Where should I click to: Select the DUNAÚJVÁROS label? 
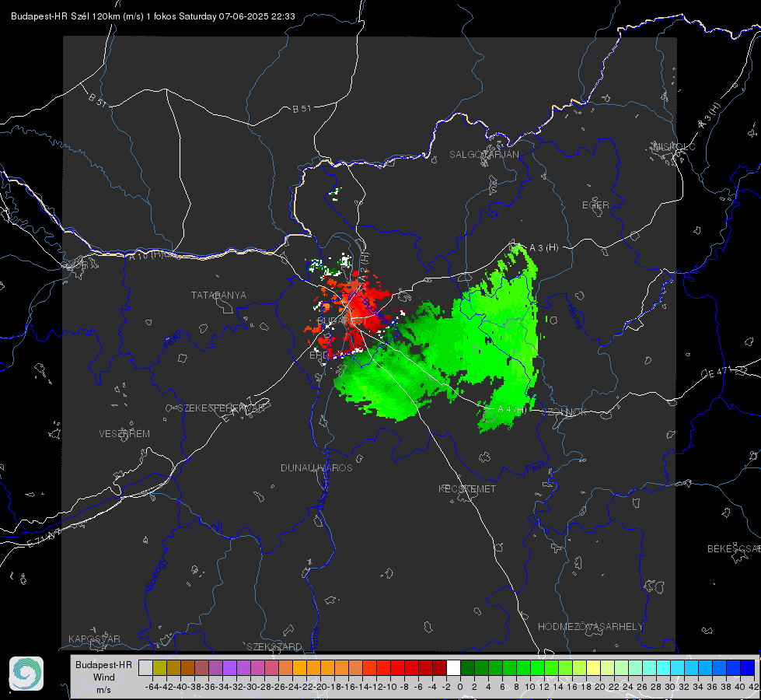[316, 467]
